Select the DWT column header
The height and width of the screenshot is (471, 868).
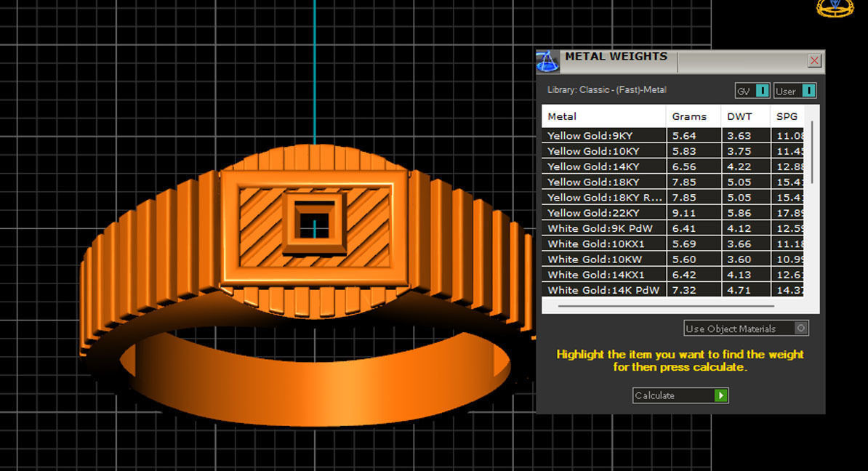click(745, 116)
